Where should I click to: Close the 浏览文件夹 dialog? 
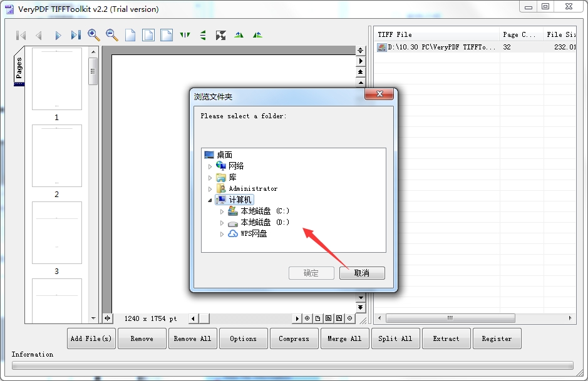(379, 94)
